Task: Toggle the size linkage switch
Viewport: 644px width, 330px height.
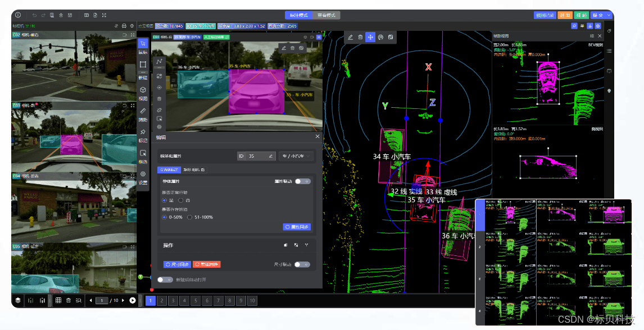Action: (302, 264)
